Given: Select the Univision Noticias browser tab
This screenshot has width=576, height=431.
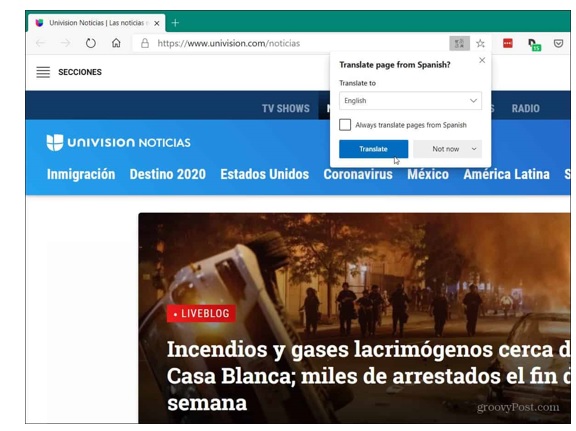Looking at the screenshot, I should (96, 23).
